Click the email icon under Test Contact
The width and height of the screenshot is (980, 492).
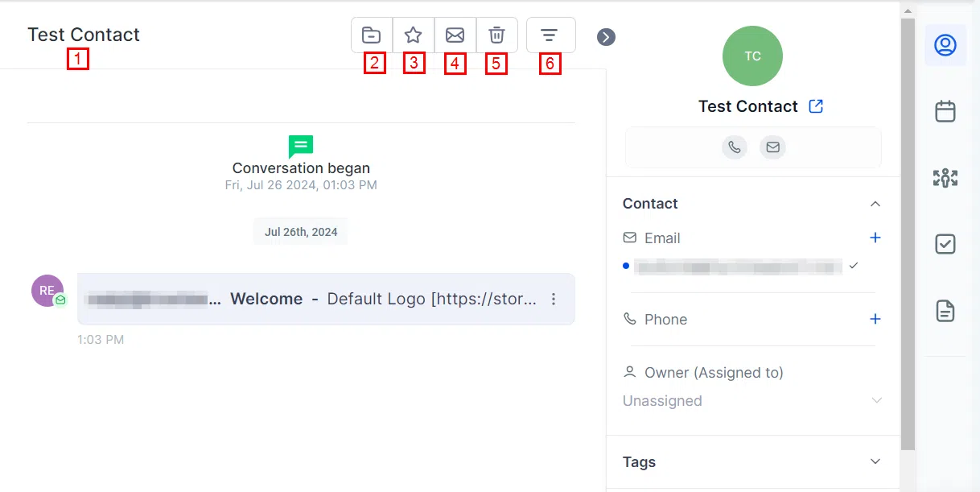[x=772, y=147]
